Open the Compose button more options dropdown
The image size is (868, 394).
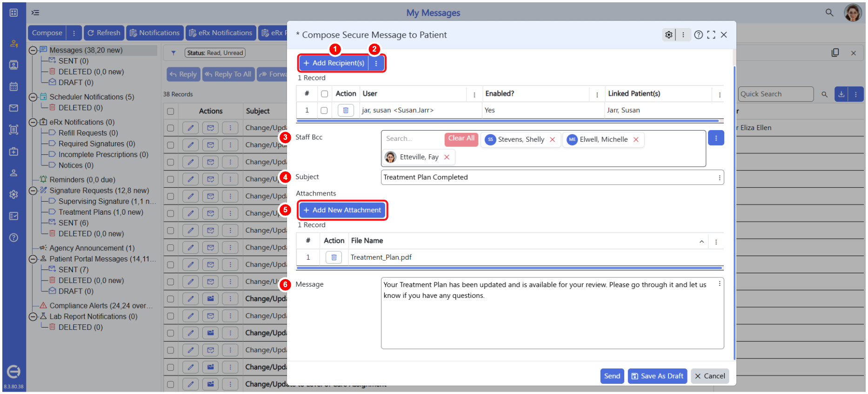tap(74, 33)
